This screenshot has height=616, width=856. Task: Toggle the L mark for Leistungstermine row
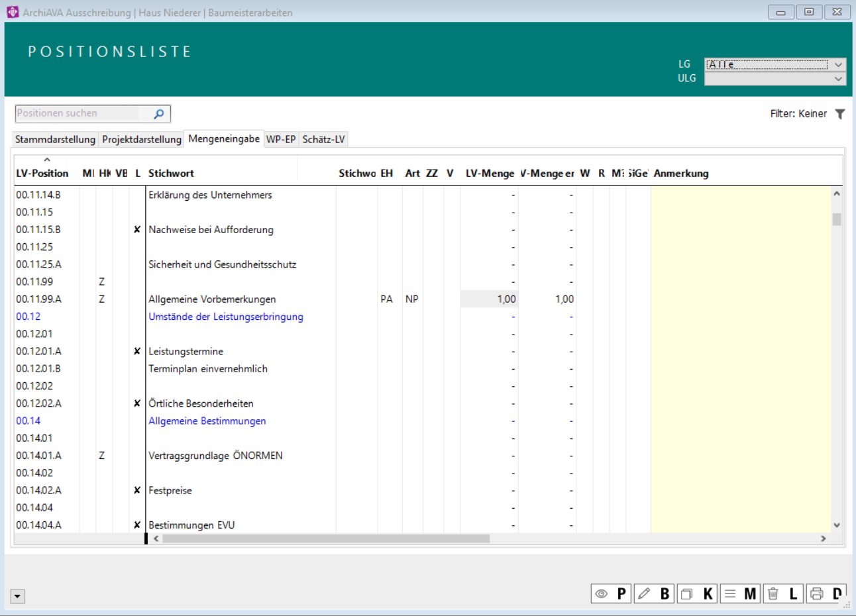pyautogui.click(x=137, y=351)
